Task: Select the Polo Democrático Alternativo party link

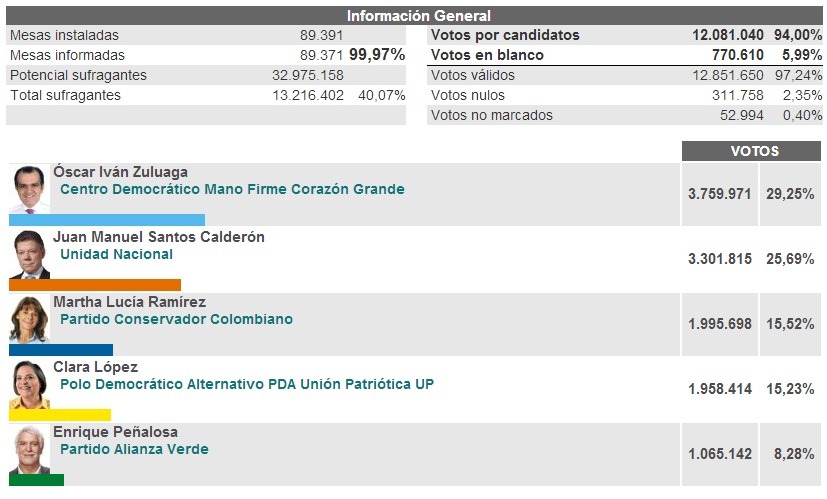Action: pos(247,384)
